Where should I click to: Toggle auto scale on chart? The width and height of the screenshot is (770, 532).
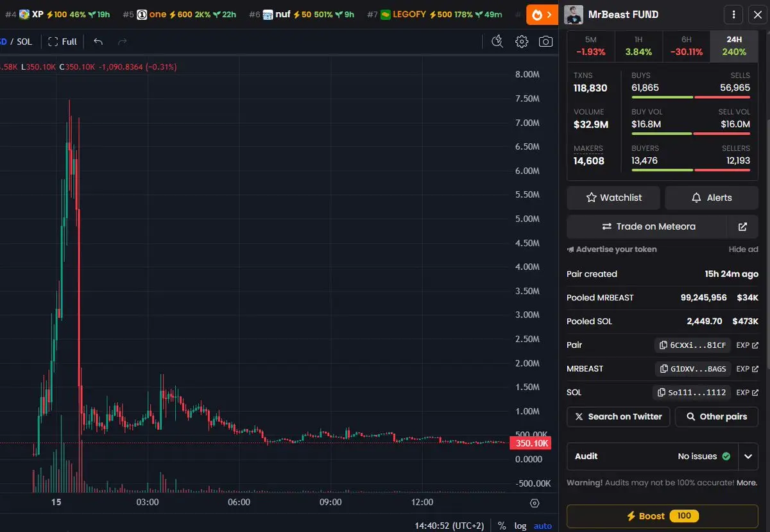(543, 526)
